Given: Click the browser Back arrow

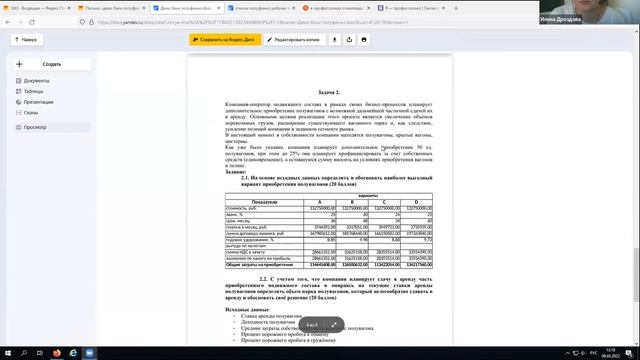Looking at the screenshot, I should (8, 22).
